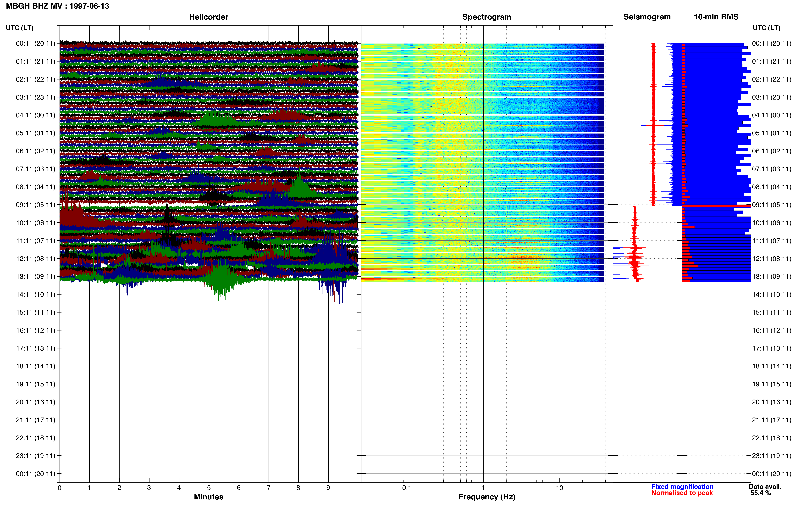Click the 'Seismogram' panel heading
This screenshot has height=508, width=812.
click(x=647, y=17)
